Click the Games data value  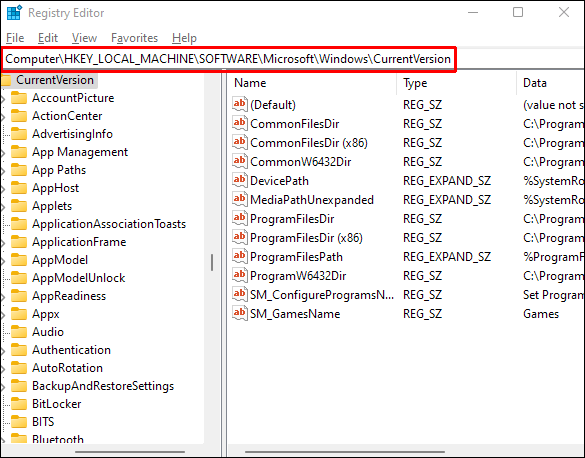(541, 314)
